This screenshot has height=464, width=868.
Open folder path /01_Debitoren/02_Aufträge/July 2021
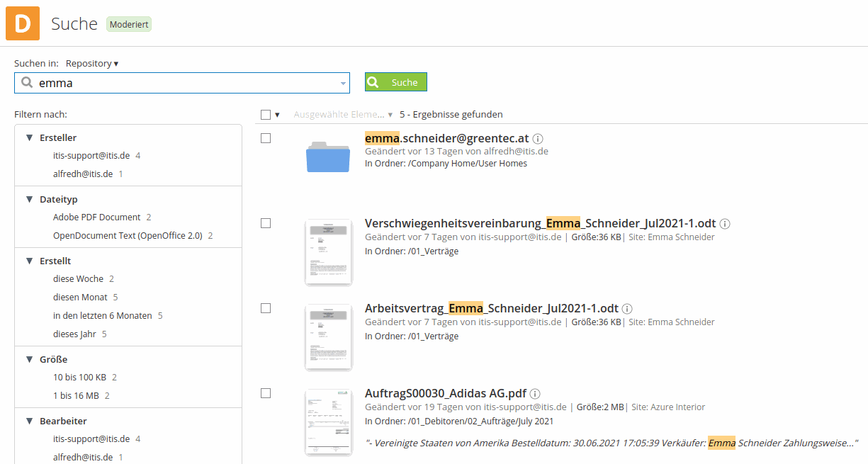[x=480, y=421]
